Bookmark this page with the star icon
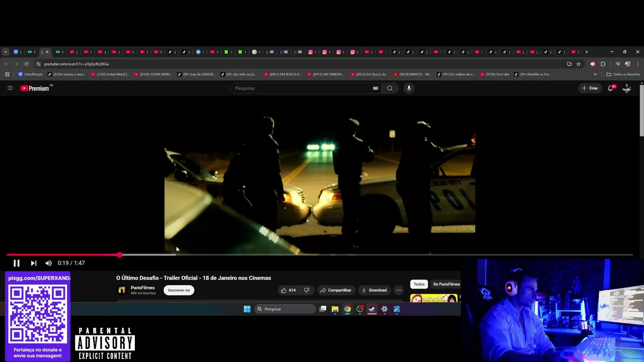 click(579, 64)
